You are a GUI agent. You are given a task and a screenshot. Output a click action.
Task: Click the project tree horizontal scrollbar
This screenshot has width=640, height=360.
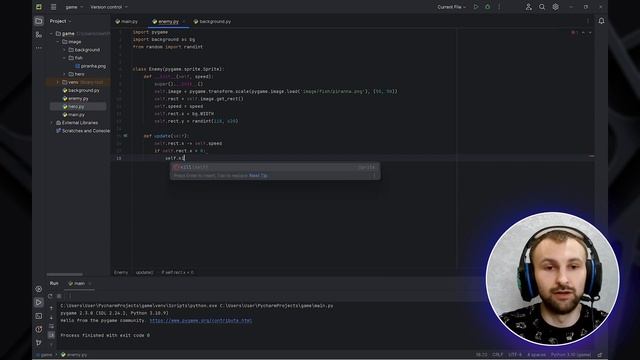click(x=64, y=274)
